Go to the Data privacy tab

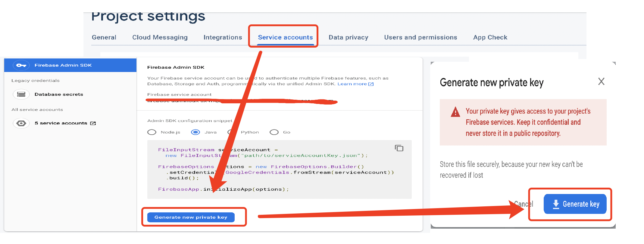click(x=349, y=37)
